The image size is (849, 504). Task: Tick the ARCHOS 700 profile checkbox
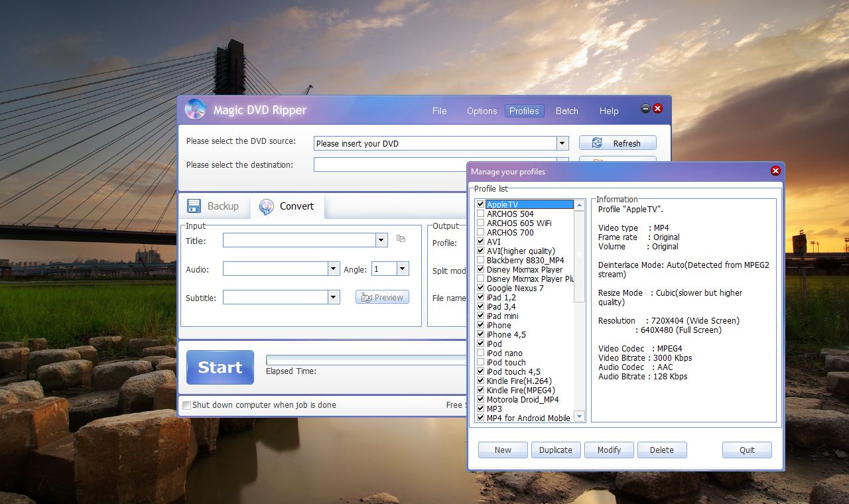click(x=481, y=233)
